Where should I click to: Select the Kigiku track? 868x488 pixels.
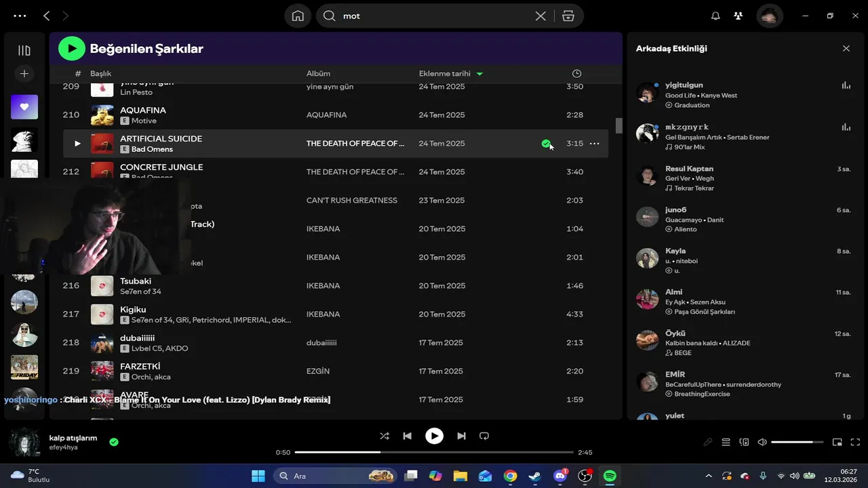tap(133, 309)
